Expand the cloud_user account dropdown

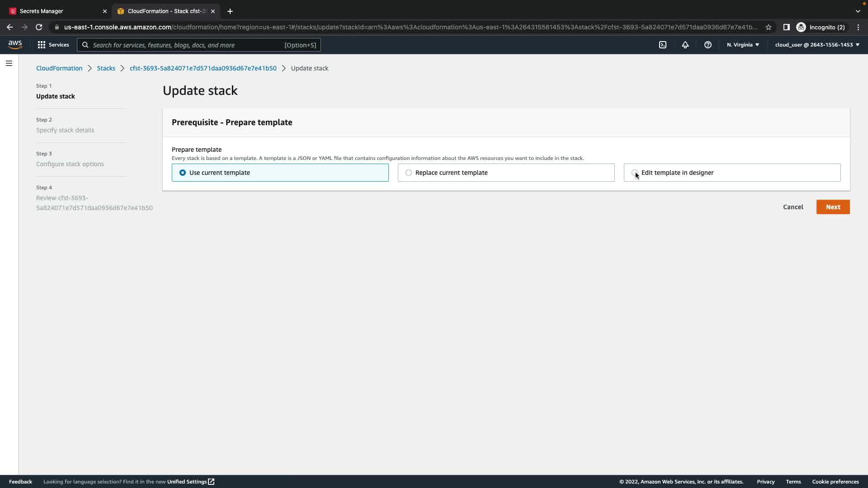click(817, 45)
